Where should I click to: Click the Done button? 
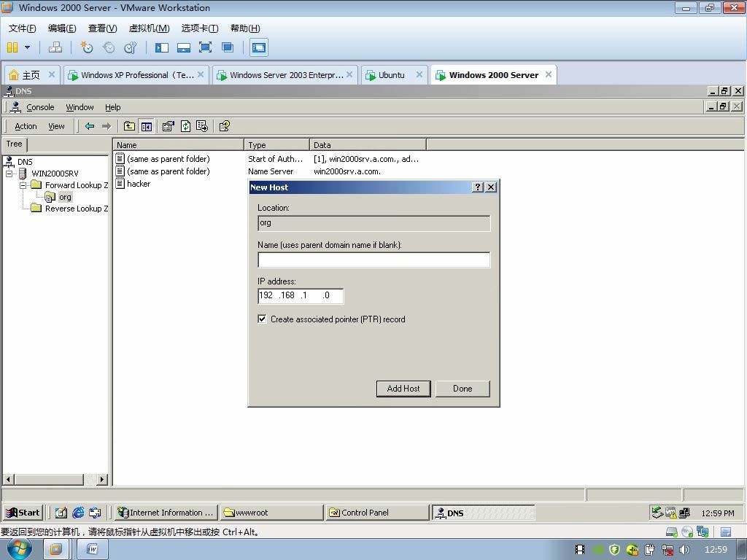(462, 389)
